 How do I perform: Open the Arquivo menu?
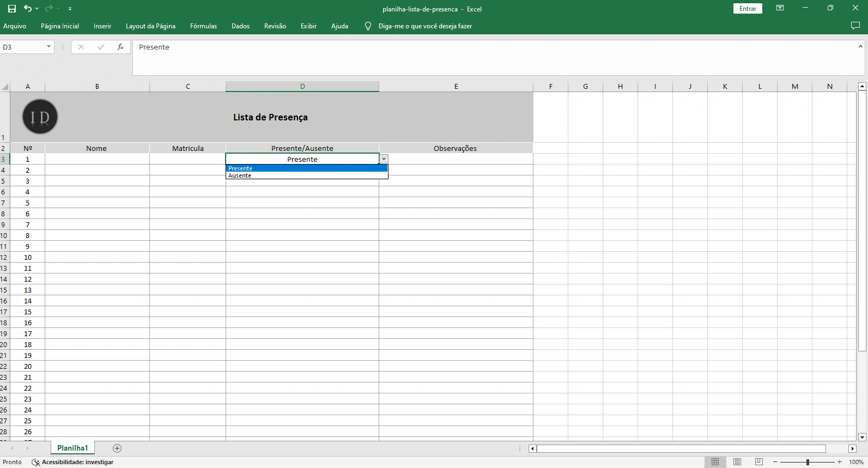(15, 26)
